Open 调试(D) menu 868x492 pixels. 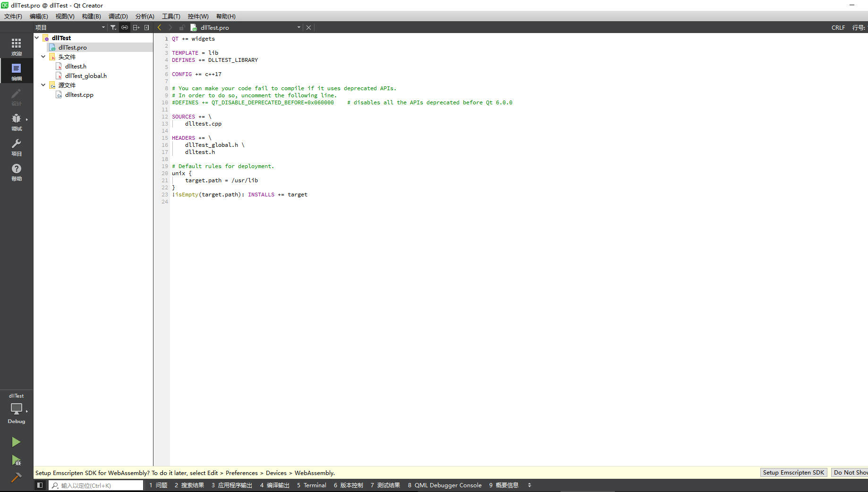(118, 16)
